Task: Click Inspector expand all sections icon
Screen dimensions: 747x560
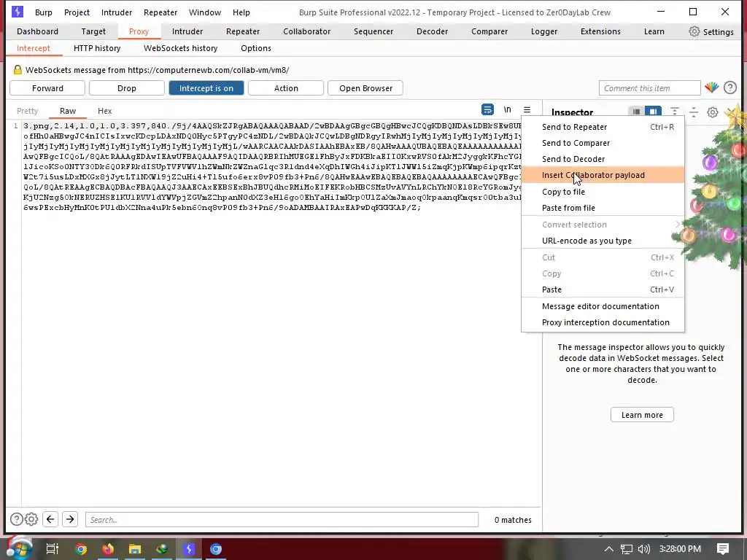Action: click(675, 112)
